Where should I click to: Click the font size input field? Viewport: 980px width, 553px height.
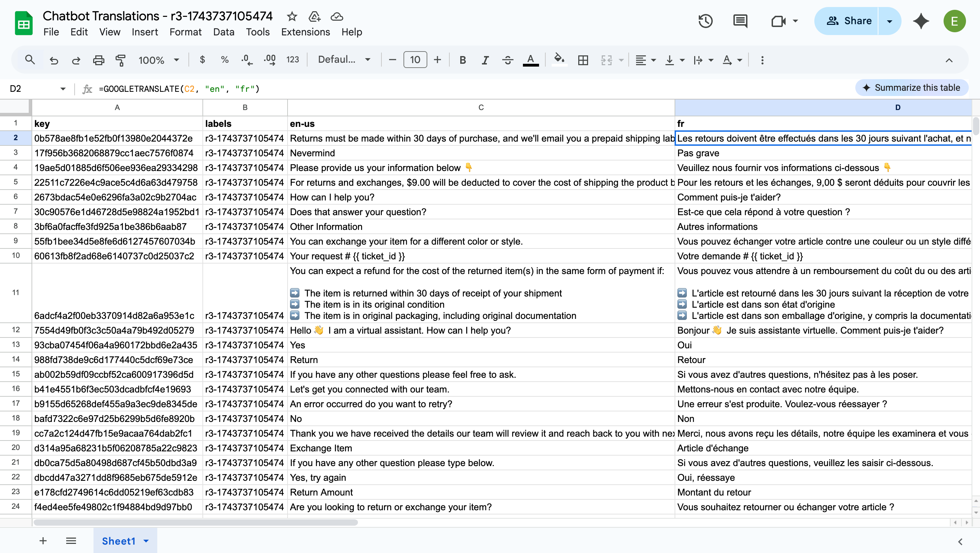point(415,60)
